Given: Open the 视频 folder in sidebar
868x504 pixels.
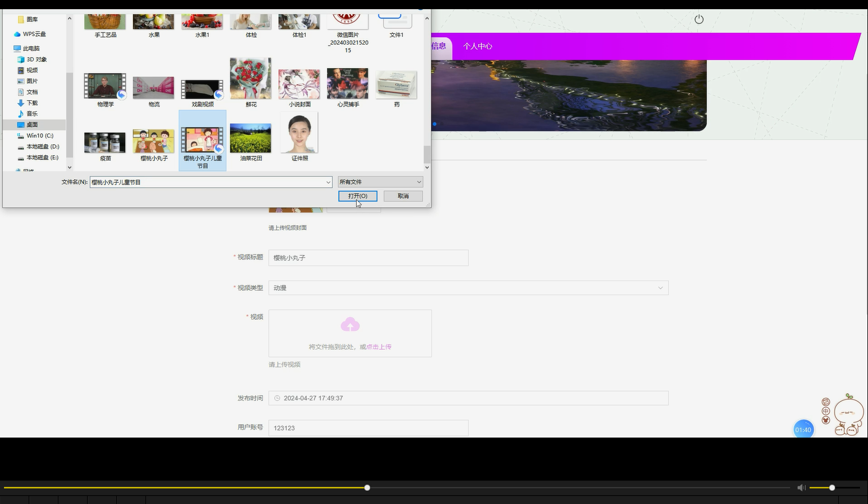Looking at the screenshot, I should 27,70.
